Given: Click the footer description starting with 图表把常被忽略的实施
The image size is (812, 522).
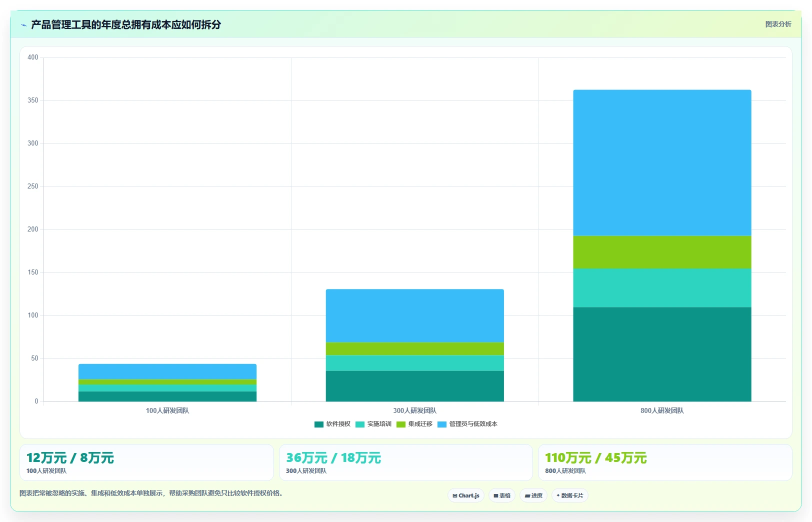Looking at the screenshot, I should pos(152,493).
